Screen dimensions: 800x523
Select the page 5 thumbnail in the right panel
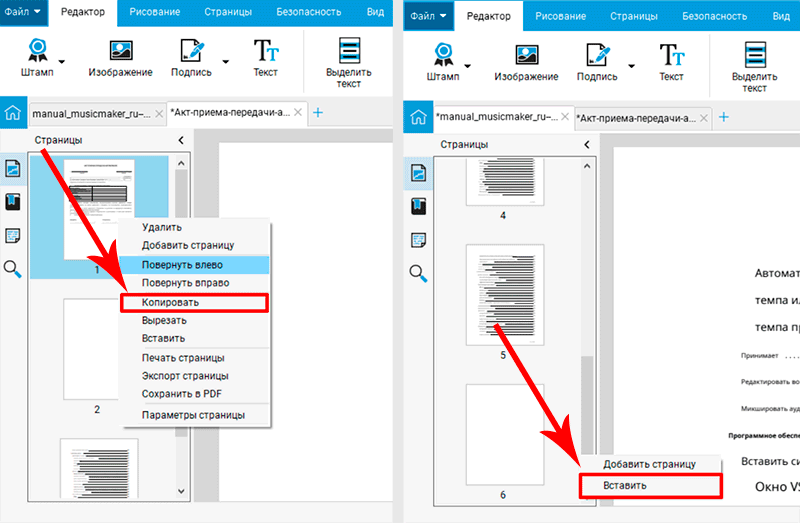pyautogui.click(x=505, y=294)
